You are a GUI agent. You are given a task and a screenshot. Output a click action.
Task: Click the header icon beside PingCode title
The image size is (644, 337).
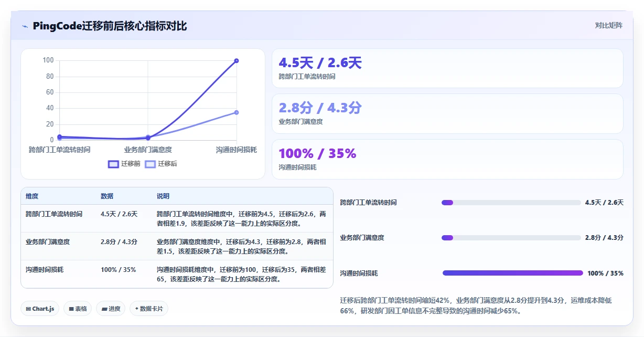pos(25,26)
